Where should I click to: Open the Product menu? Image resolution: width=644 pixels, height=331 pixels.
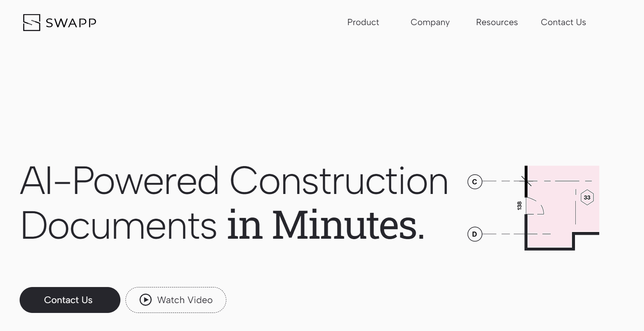363,22
